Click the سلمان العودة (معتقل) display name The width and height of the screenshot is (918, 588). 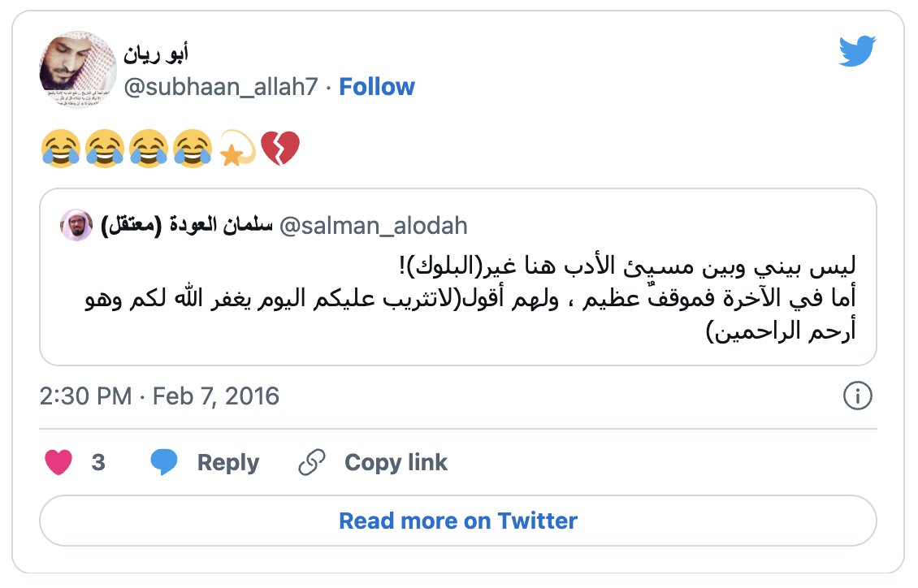point(185,225)
